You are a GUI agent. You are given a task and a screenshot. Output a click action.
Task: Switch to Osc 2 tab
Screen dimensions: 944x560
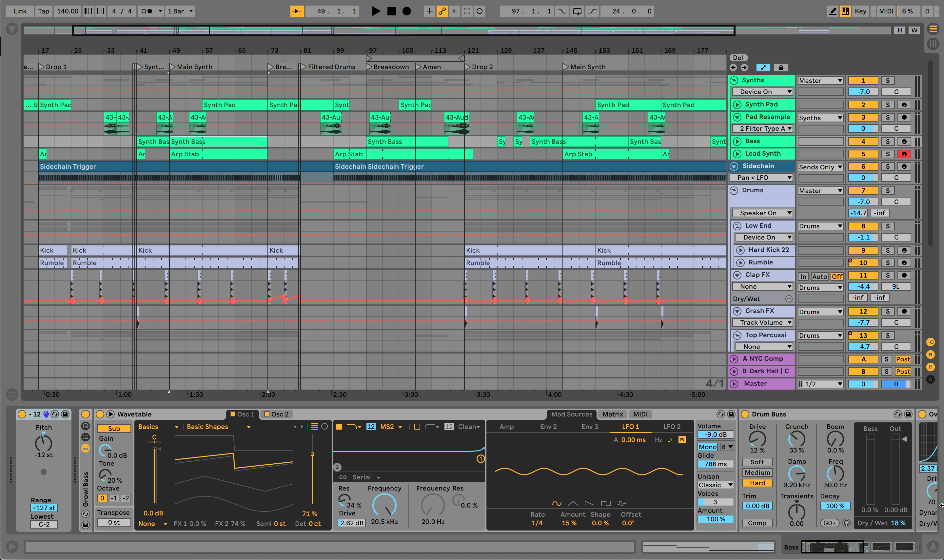click(x=276, y=414)
